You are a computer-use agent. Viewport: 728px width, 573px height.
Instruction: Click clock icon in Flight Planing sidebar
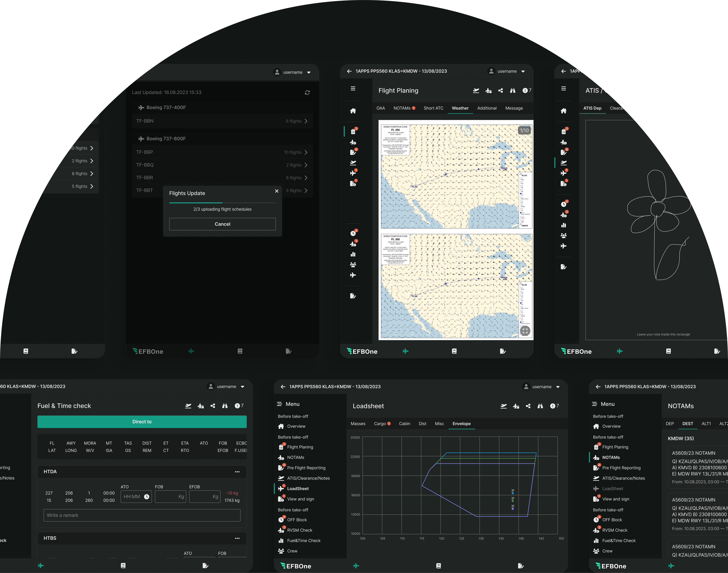pyautogui.click(x=353, y=233)
